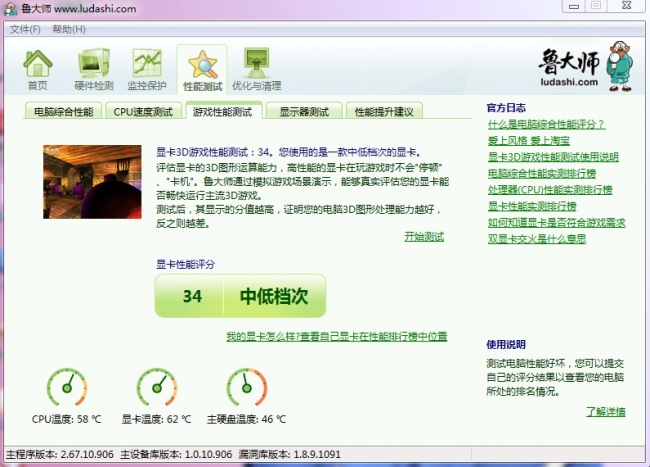Open the 帮助(H) menu

click(x=68, y=29)
